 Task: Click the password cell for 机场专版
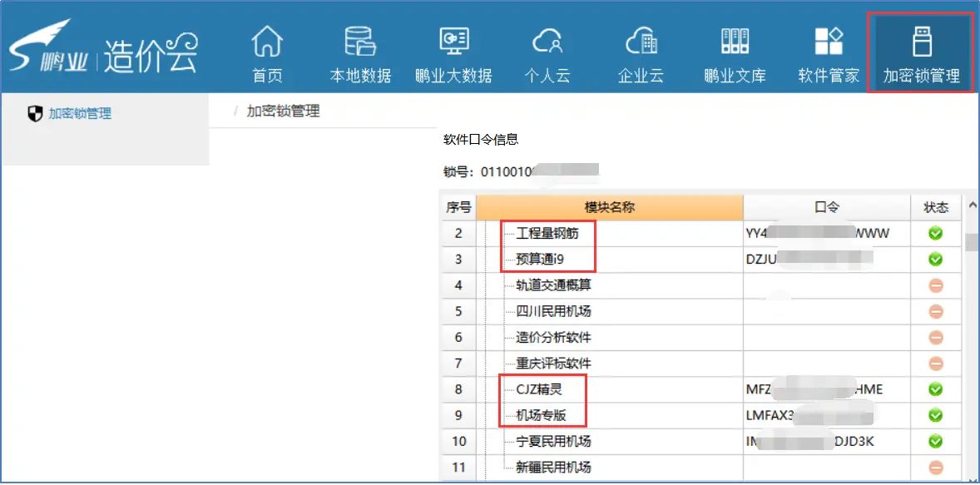pyautogui.click(x=826, y=415)
